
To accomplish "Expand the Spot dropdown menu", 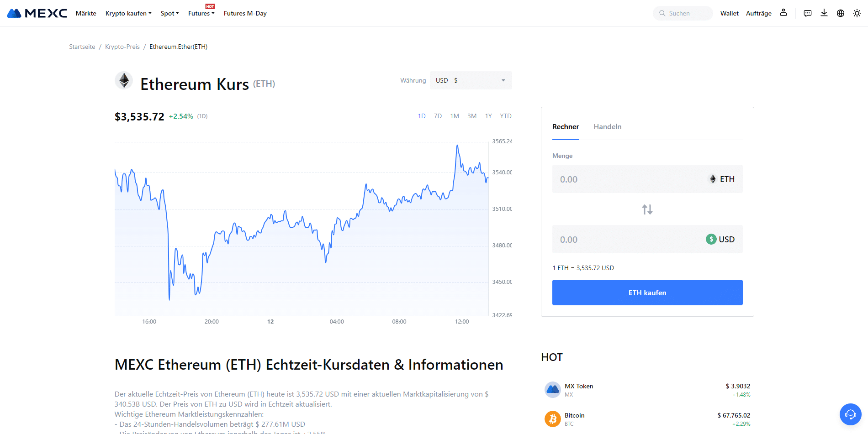I will [x=170, y=13].
